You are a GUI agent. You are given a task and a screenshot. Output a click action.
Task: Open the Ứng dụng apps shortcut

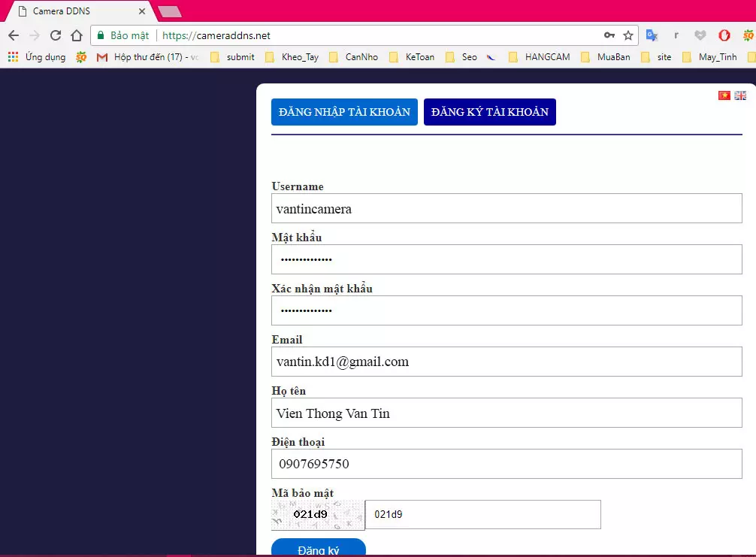[37, 57]
